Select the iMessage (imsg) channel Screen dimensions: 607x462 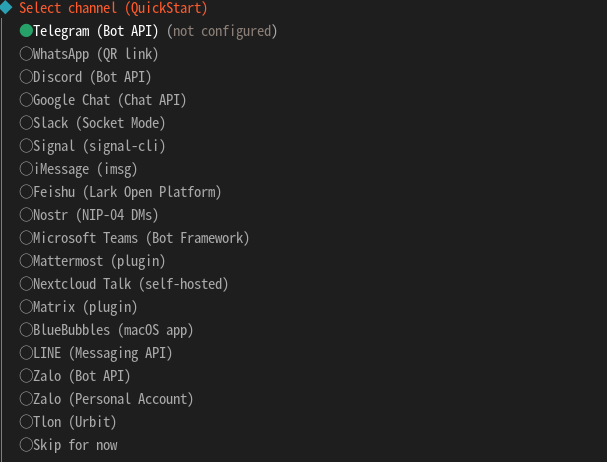26,169
